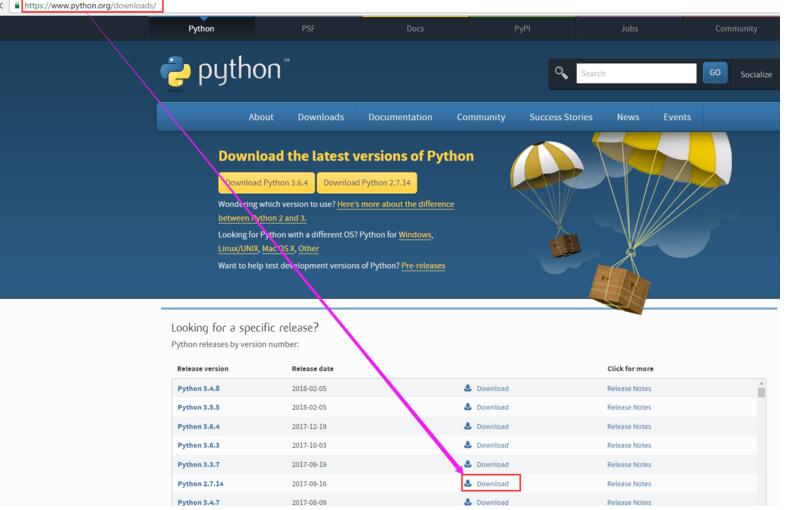Click the secure padlock icon in address bar
Screen dimensions: 787x510
(17, 6)
